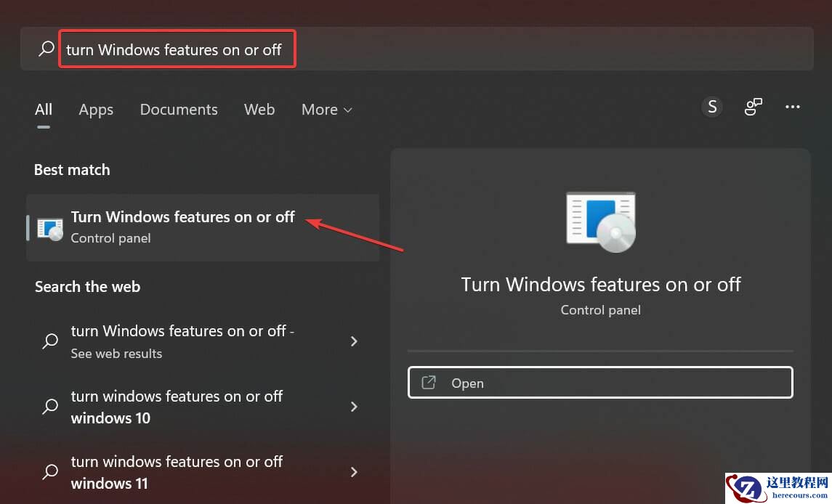
Task: Select the Web filter tab
Action: pos(259,109)
